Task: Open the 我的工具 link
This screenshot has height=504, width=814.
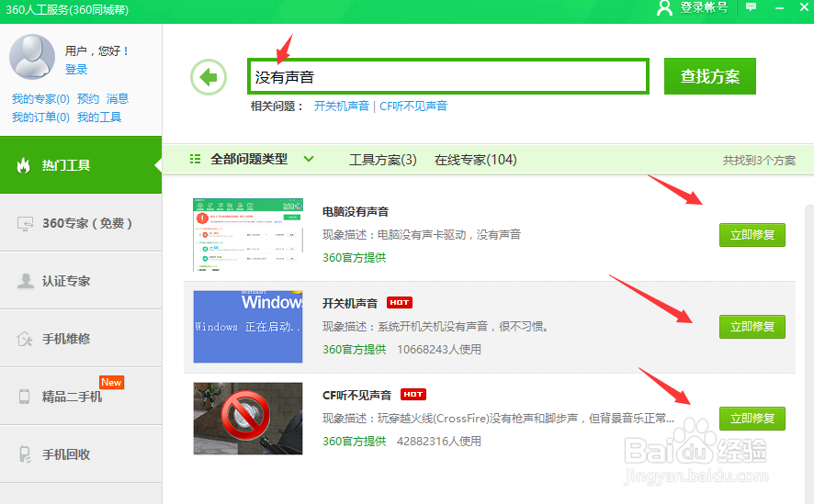Action: 99,118
